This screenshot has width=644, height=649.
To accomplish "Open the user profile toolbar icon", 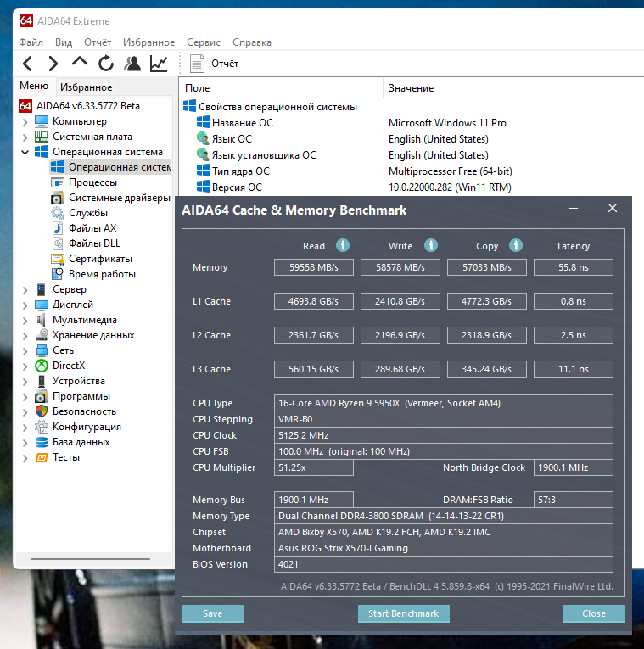I will (132, 64).
